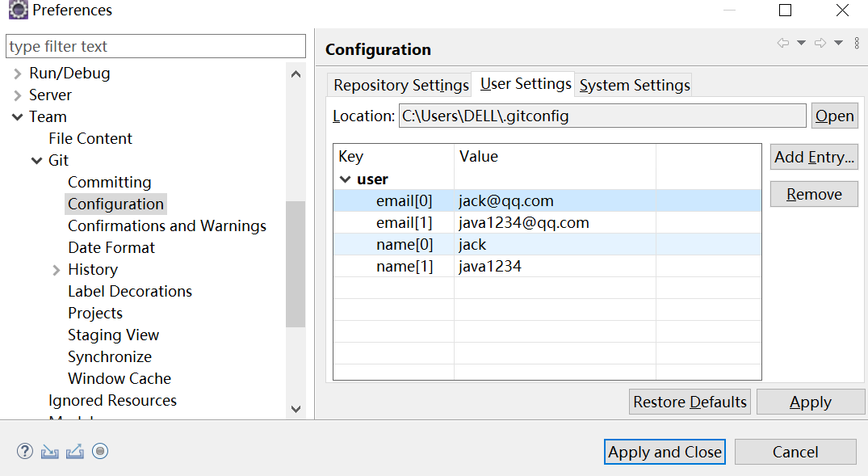Click the back navigation arrow icon
The width and height of the screenshot is (868, 476).
pos(782,44)
